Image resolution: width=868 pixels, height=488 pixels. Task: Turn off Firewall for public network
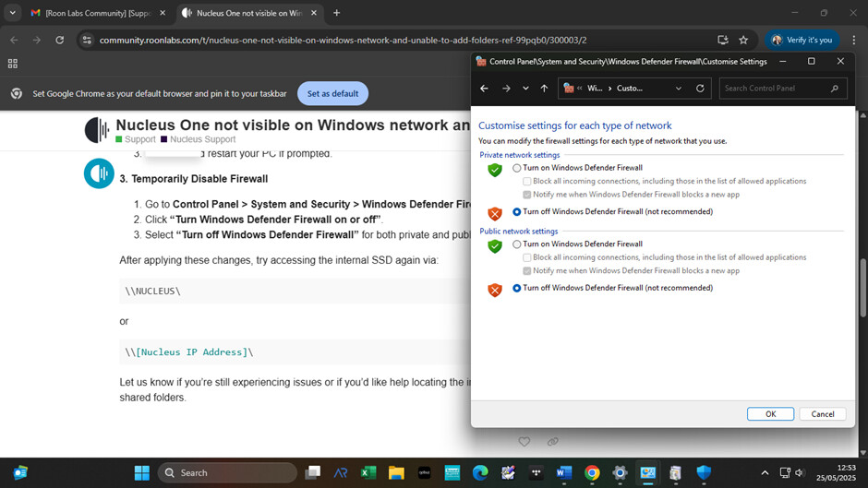point(516,288)
